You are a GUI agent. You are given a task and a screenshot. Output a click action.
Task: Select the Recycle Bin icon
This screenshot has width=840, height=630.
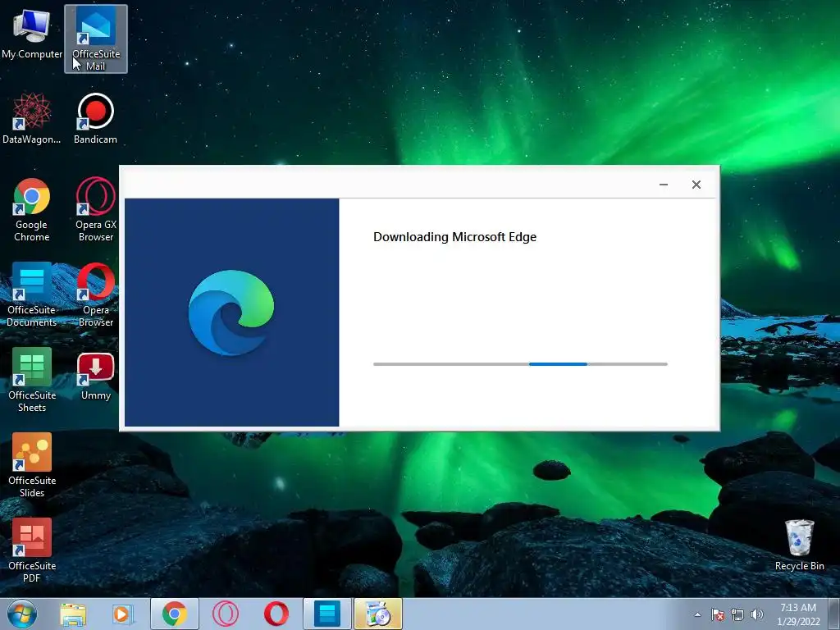(799, 545)
